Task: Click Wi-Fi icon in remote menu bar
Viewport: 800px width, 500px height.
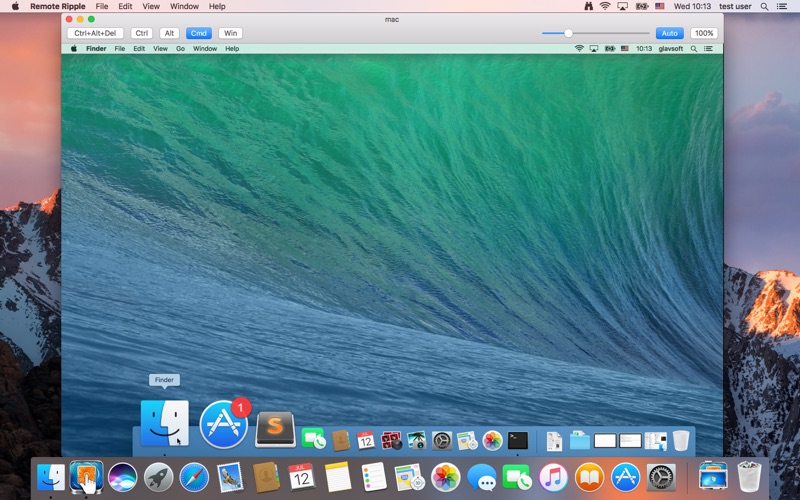Action: (579, 48)
